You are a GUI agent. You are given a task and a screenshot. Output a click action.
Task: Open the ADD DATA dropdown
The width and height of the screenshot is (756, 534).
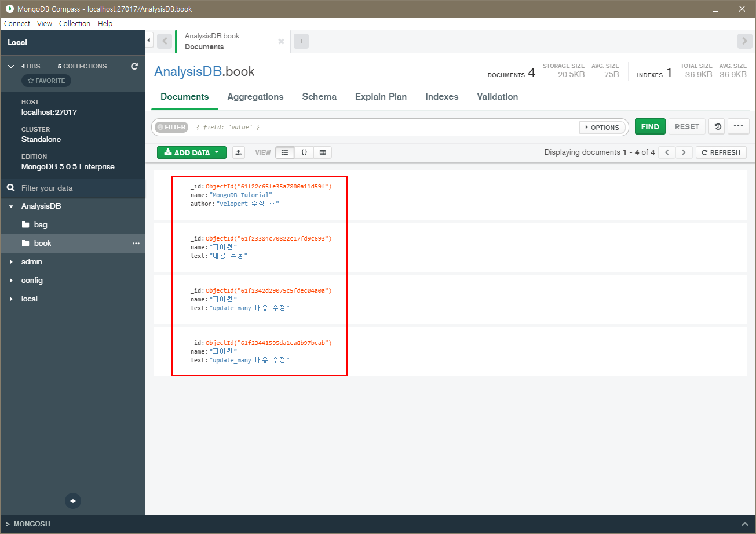click(192, 152)
